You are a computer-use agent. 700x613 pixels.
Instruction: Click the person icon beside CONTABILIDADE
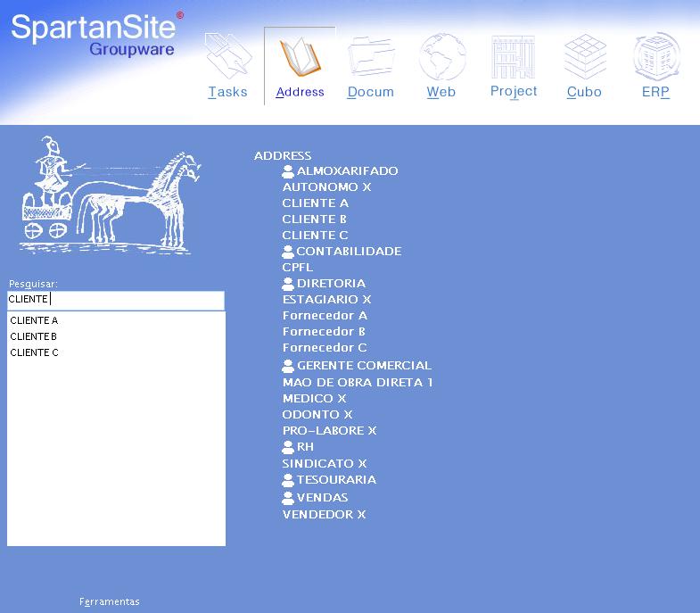point(288,252)
